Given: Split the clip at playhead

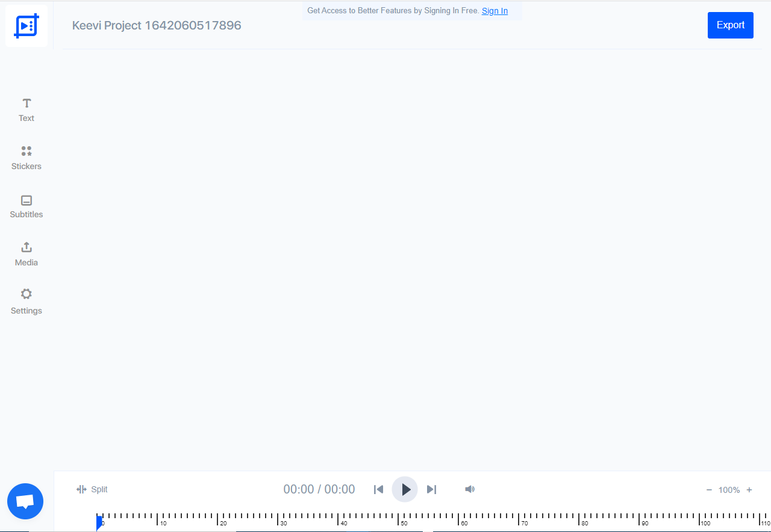Looking at the screenshot, I should 92,489.
